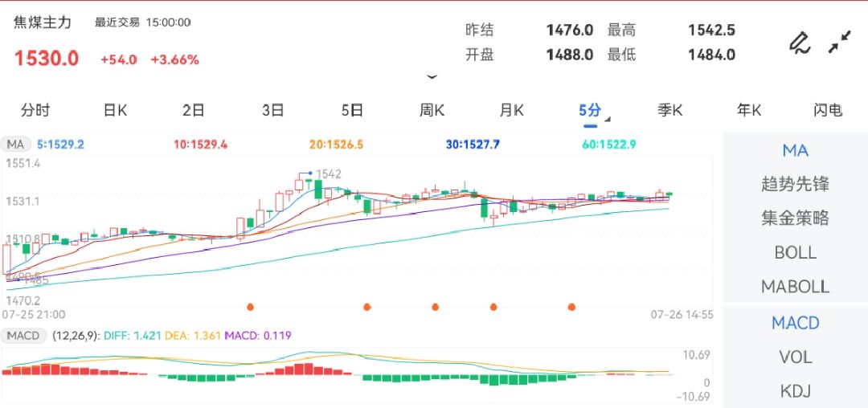The width and height of the screenshot is (868, 408).
Task: Select the BOLL indicator
Action: [796, 253]
